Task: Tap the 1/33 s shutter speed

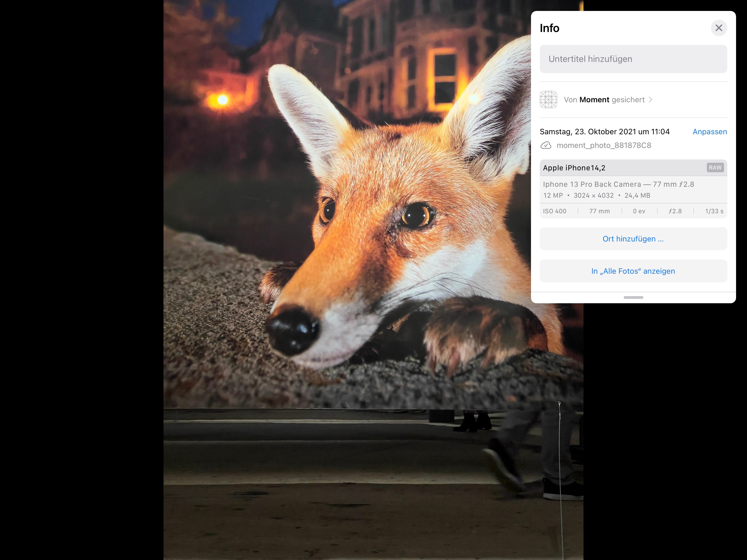Action: tap(714, 211)
